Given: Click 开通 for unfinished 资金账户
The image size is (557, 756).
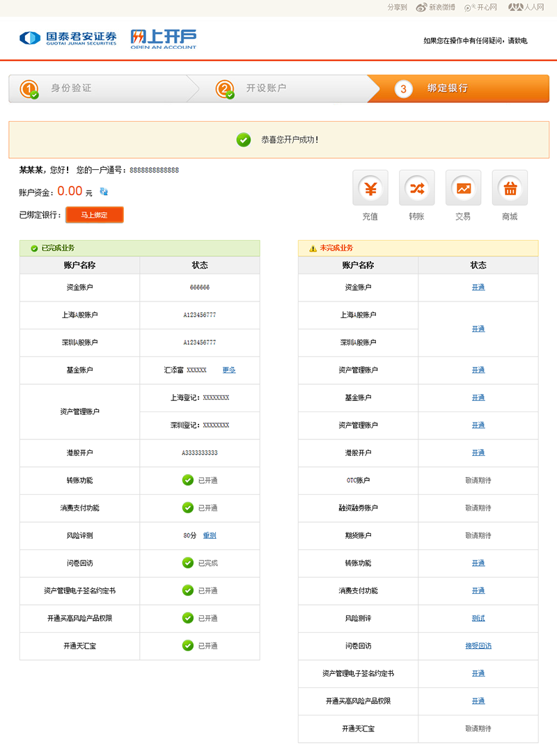Looking at the screenshot, I should [x=478, y=288].
